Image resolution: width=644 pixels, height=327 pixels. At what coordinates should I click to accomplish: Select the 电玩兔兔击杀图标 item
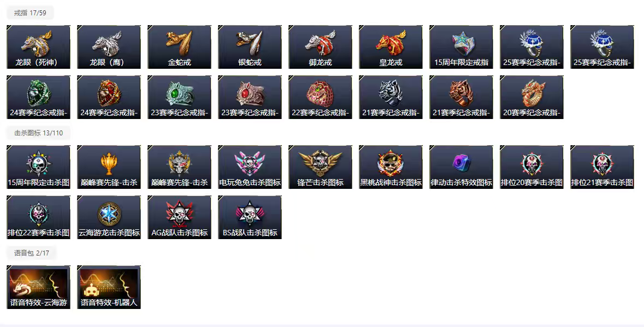pos(250,167)
